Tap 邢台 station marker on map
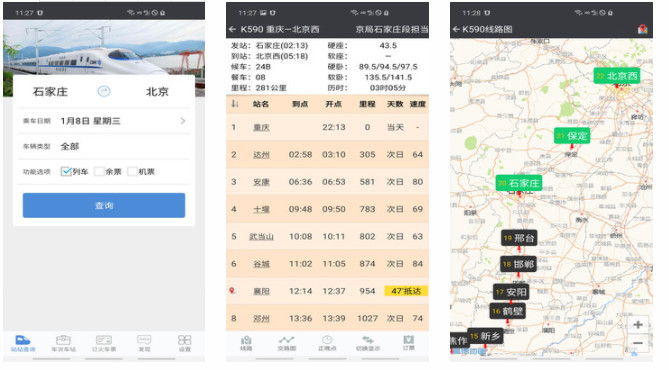The height and width of the screenshot is (370, 669). 519,238
